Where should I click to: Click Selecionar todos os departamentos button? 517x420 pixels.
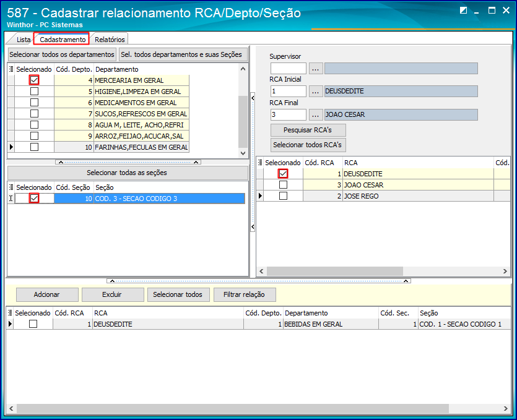coord(62,54)
